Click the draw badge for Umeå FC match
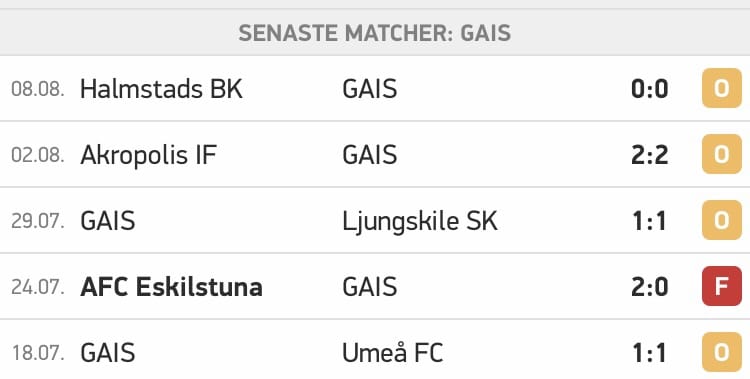The height and width of the screenshot is (379, 750). (721, 353)
